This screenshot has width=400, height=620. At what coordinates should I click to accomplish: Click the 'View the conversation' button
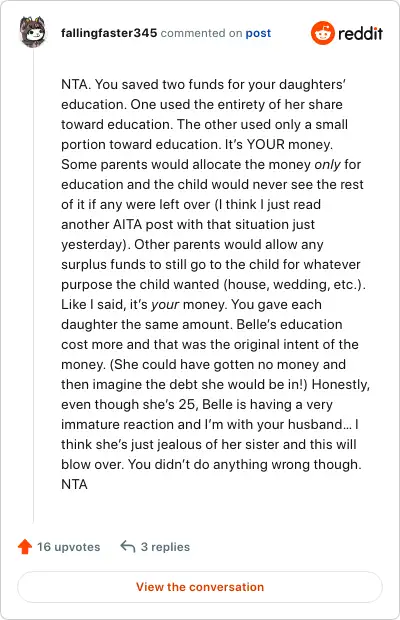200,587
